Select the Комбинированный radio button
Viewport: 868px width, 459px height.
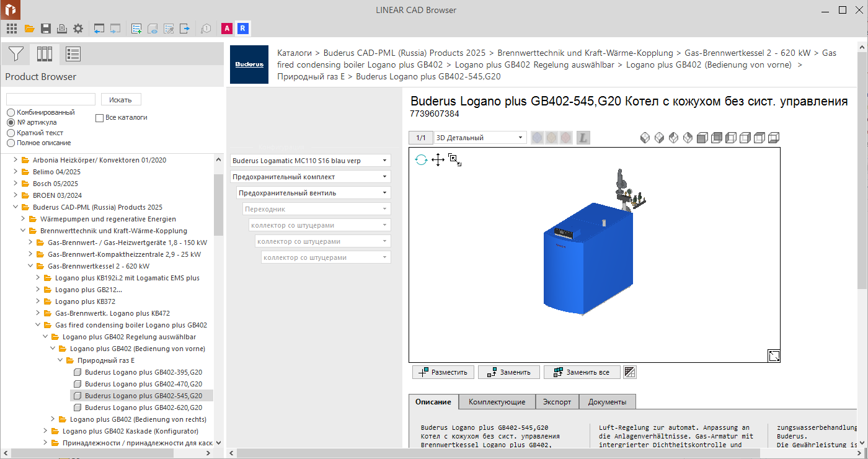pyautogui.click(x=11, y=112)
